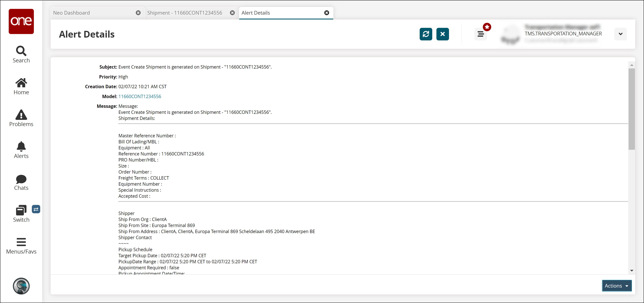Open the starred hamburger menu icon
644x303 pixels.
pos(480,34)
